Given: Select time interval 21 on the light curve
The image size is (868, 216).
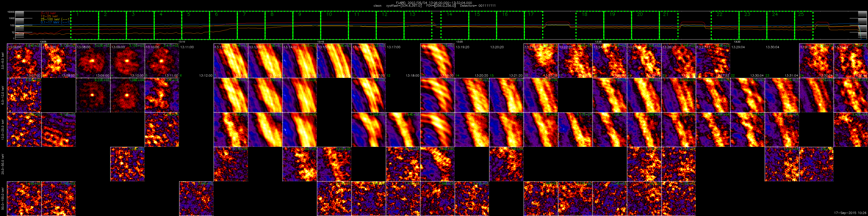Looking at the screenshot, I should (668, 25).
